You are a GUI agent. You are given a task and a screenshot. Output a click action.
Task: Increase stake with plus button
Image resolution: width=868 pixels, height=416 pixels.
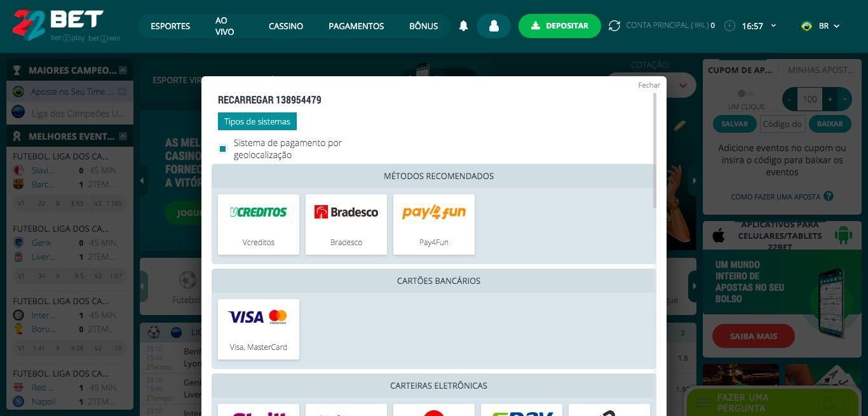point(830,99)
